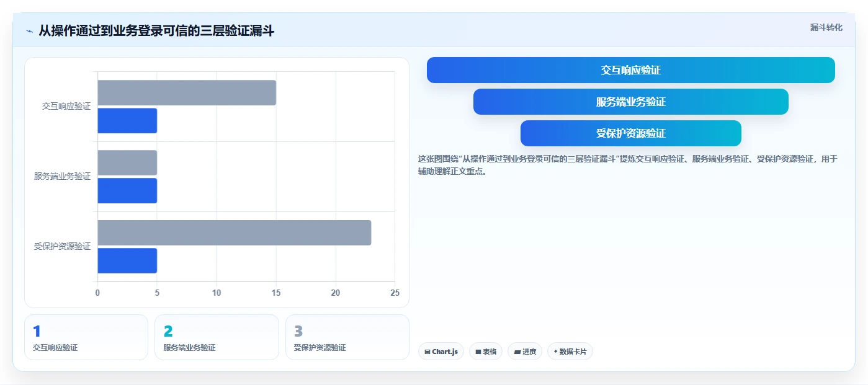Click the 交互响应验证 y-axis label
The image size is (868, 385).
click(66, 107)
